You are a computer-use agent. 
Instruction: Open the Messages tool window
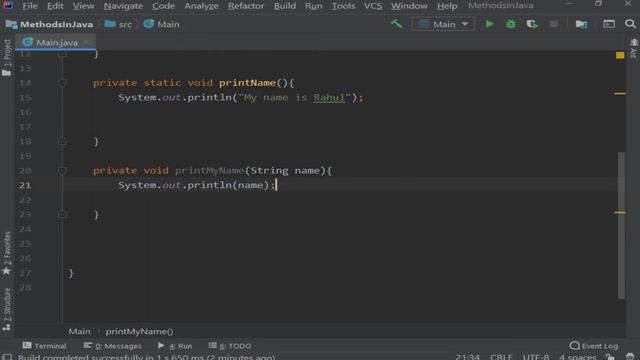pyautogui.click(x=113, y=346)
